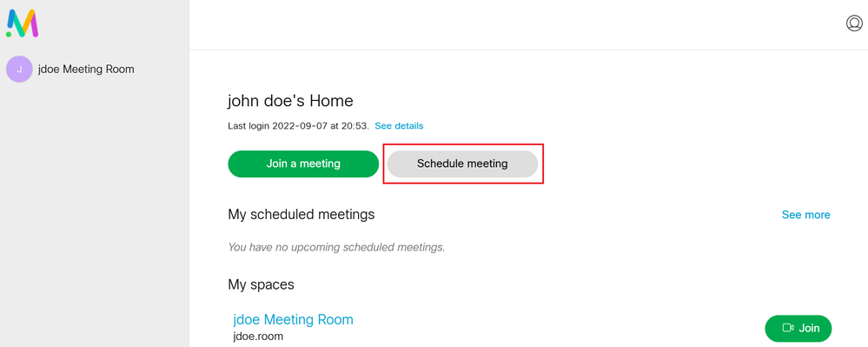Screen dimensions: 868x347
Task: Click the My scheduled meetings heading
Action: tap(301, 214)
